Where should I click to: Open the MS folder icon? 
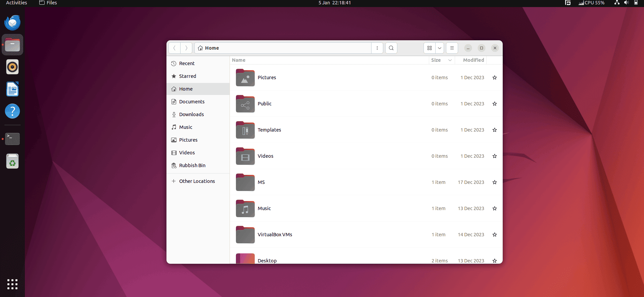click(x=245, y=182)
